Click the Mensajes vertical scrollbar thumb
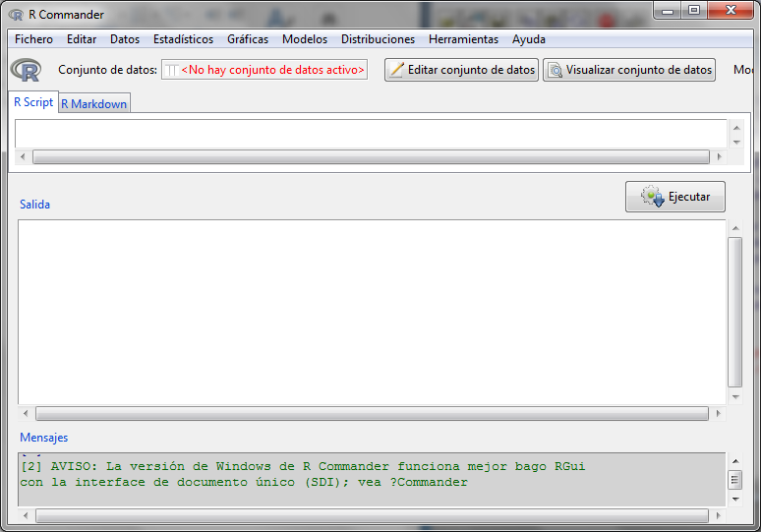761x532 pixels. coord(735,480)
